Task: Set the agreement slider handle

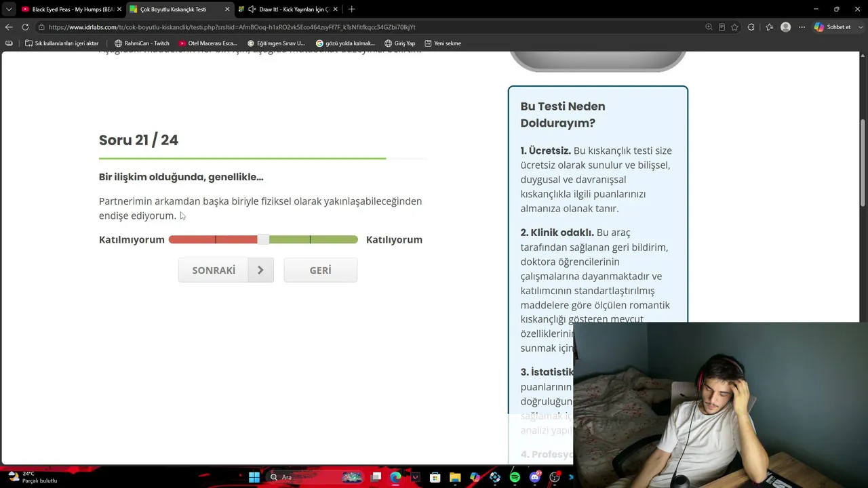Action: (x=263, y=239)
